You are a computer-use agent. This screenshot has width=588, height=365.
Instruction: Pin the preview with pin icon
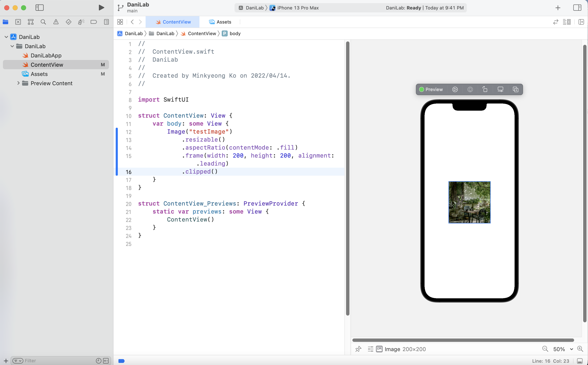pos(358,349)
